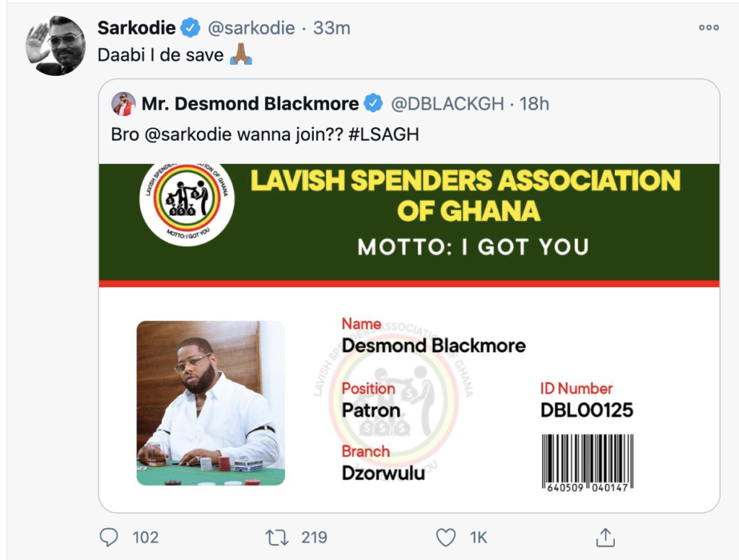Screen dimensions: 739x560
Task: Open the #LSAGH hashtag
Action: click(385, 135)
